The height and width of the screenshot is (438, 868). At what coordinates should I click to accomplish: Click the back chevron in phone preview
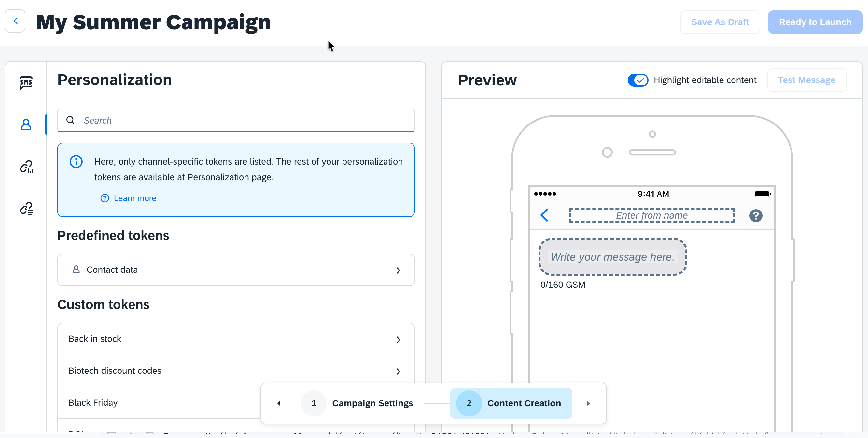click(544, 215)
